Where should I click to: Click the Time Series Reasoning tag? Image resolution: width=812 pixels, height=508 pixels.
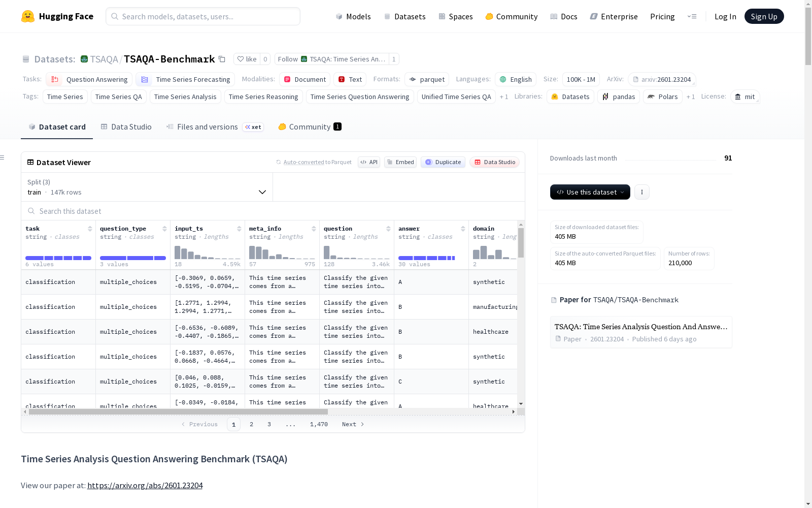(263, 97)
